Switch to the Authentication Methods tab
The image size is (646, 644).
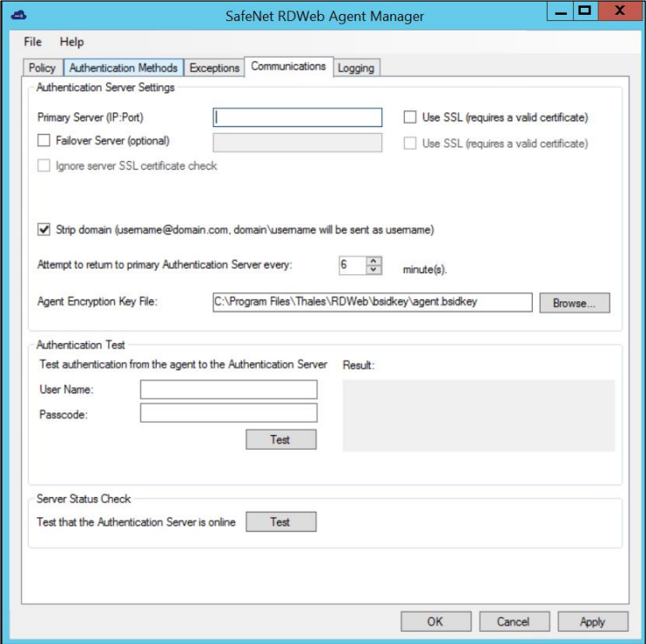(123, 68)
